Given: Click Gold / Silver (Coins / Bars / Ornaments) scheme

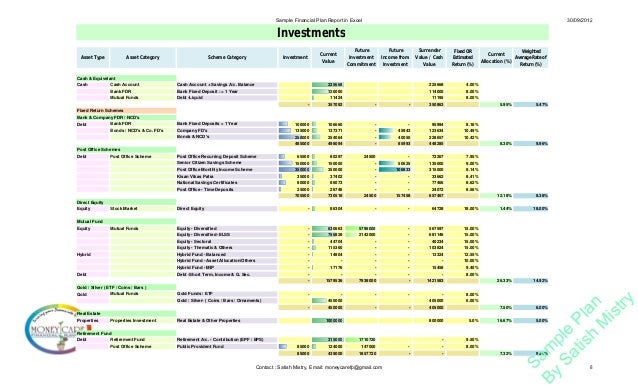Looking at the screenshot, I should pyautogui.click(x=227, y=301).
